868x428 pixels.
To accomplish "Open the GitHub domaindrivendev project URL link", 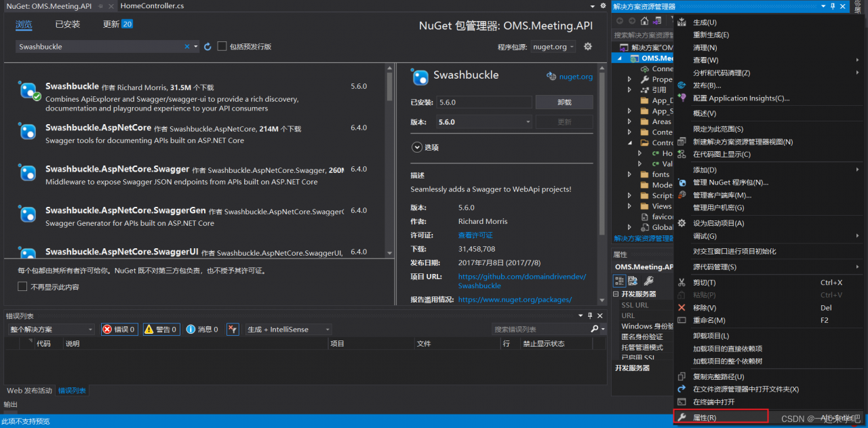I will pos(522,281).
